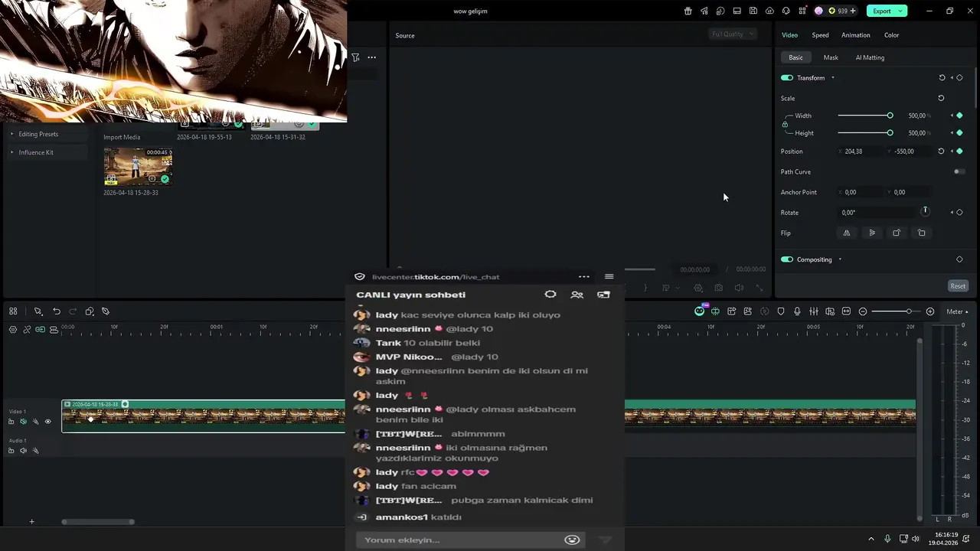Add credits with the plus next to 939

[x=853, y=11]
